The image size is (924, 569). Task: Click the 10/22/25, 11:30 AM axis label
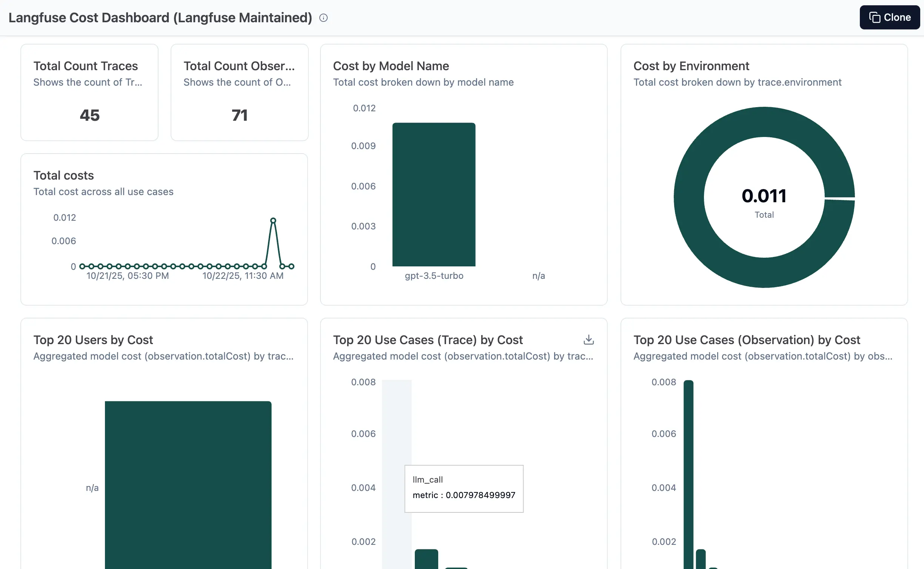click(243, 275)
